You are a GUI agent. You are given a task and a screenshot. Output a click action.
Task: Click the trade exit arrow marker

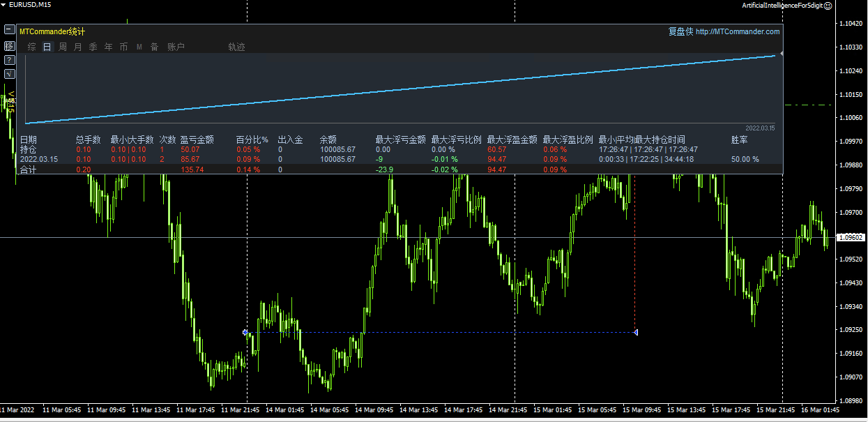click(x=635, y=332)
